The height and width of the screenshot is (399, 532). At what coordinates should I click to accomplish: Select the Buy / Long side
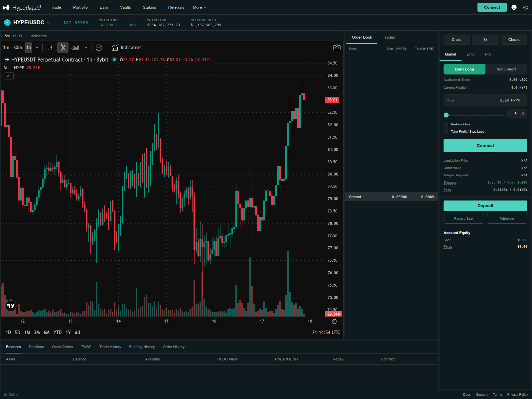[465, 69]
